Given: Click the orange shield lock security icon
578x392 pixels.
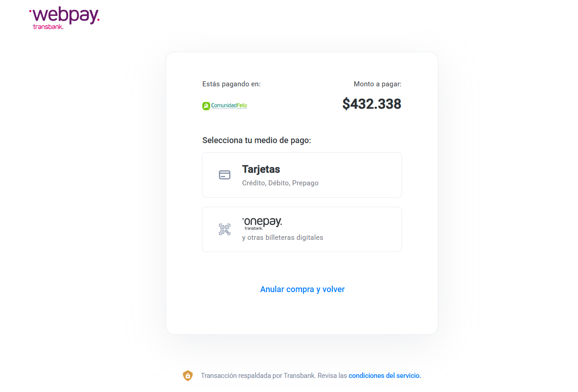Looking at the screenshot, I should coord(188,376).
